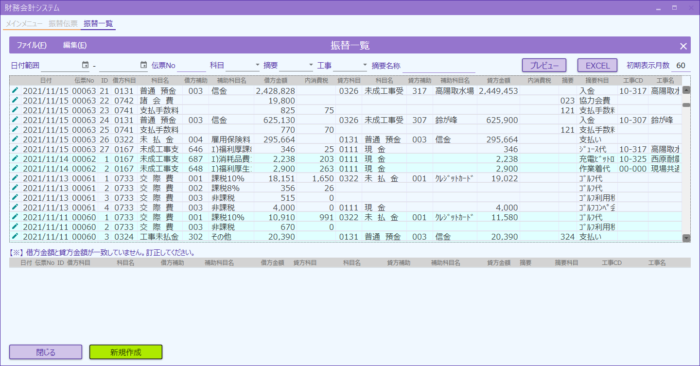
Task: Edit row 00060 ID 1 pencil icon
Action: tap(15, 217)
